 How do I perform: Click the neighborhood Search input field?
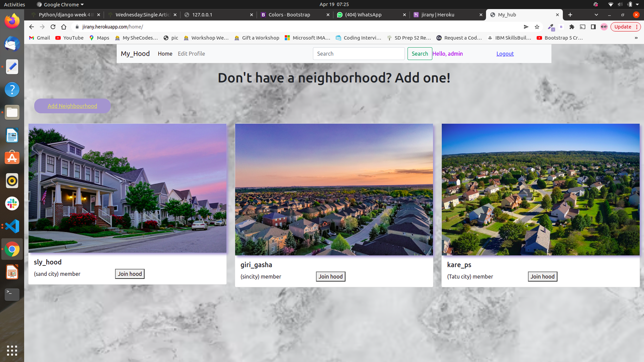tap(359, 54)
